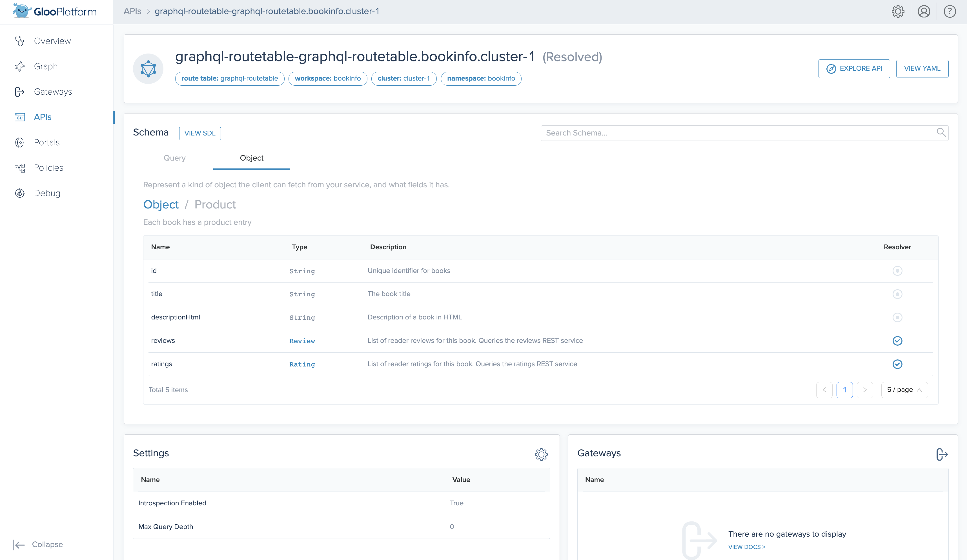Open the Graph section in the sidebar

click(x=45, y=66)
